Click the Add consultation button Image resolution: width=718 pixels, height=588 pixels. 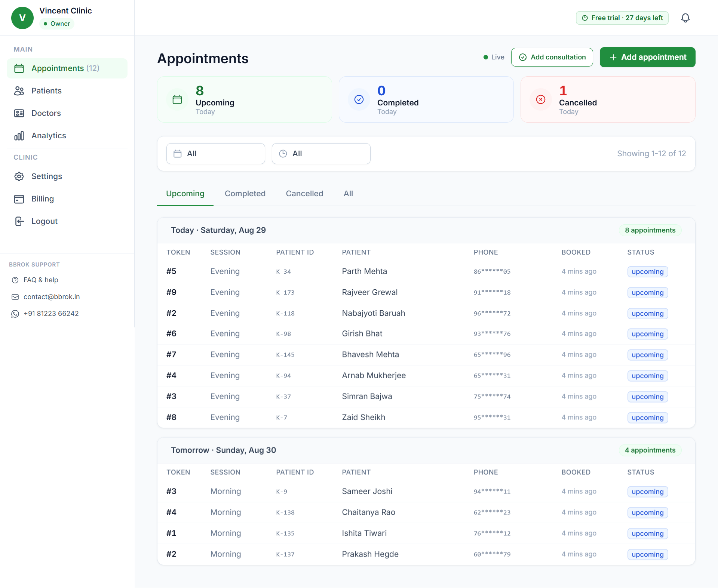552,57
